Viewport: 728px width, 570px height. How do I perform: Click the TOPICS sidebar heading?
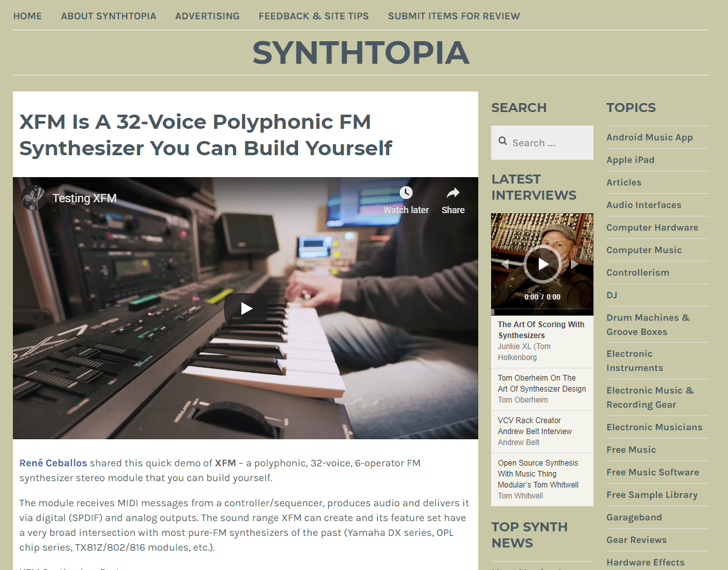coord(631,108)
